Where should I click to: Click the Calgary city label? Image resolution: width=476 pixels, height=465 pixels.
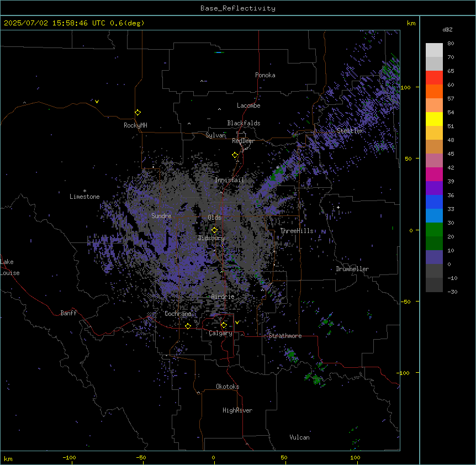pyautogui.click(x=221, y=333)
